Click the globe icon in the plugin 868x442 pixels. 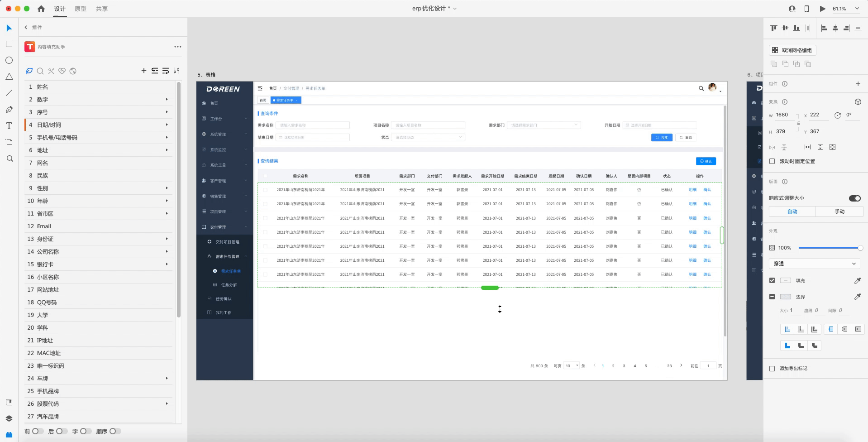coord(73,71)
